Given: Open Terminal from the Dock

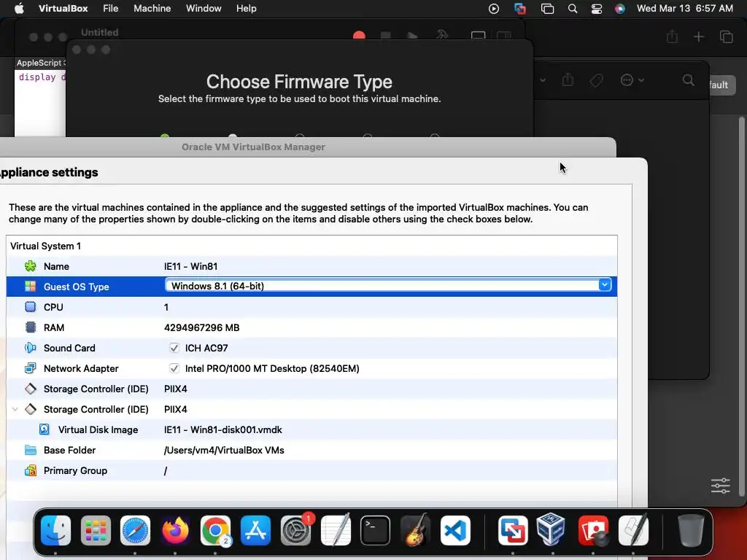Looking at the screenshot, I should pyautogui.click(x=375, y=530).
